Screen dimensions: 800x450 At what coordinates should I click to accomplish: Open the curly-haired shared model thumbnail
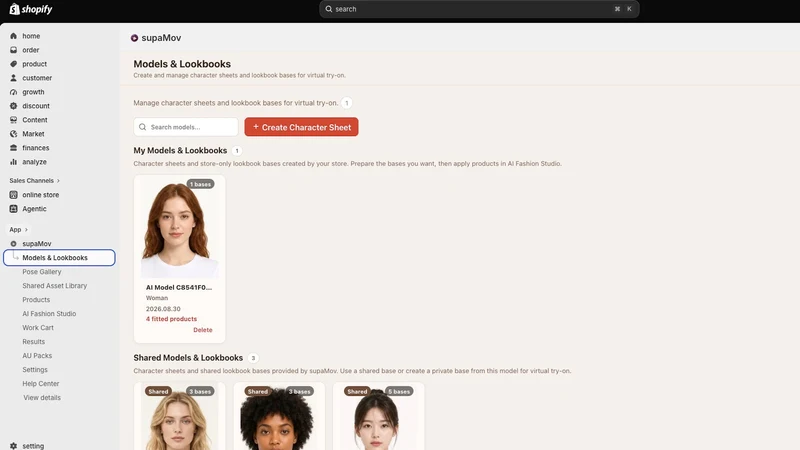pyautogui.click(x=279, y=418)
